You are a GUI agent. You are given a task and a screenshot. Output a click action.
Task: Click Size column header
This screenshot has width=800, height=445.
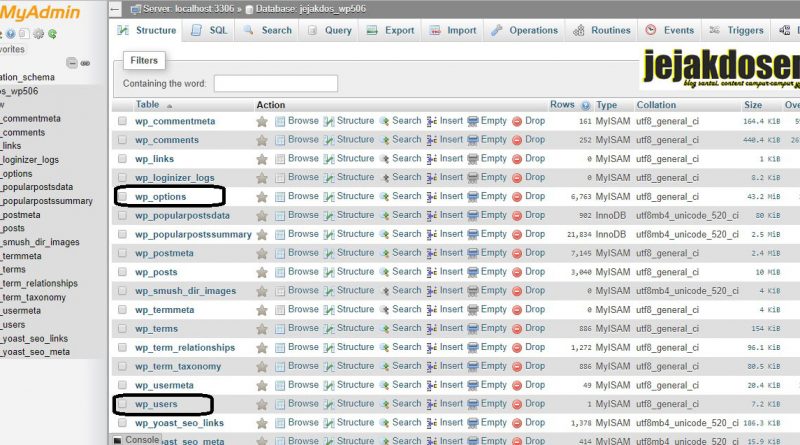(x=753, y=105)
